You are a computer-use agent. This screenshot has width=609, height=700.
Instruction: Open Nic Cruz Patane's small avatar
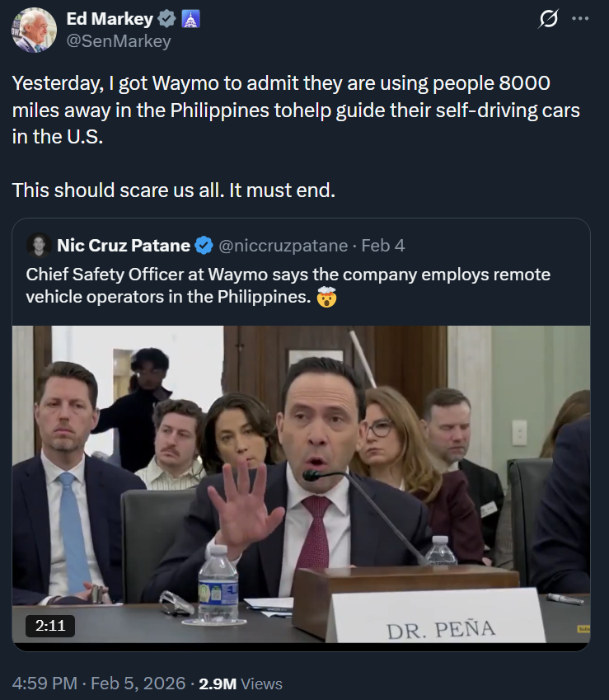pyautogui.click(x=38, y=245)
